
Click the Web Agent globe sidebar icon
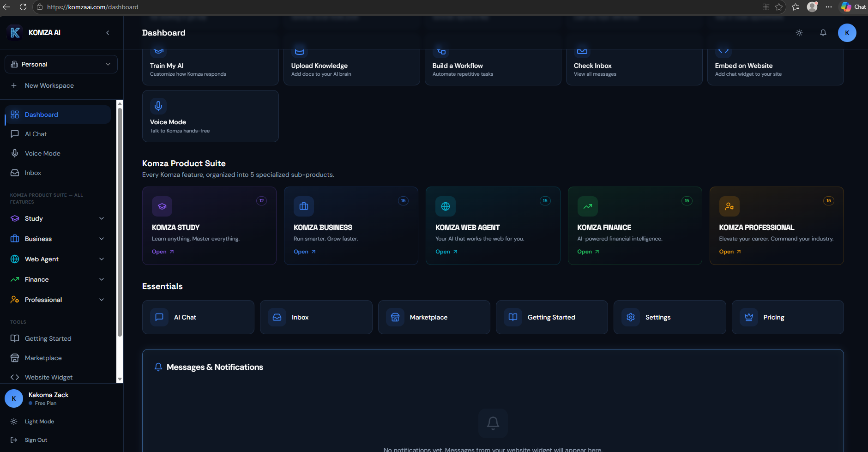click(x=15, y=259)
